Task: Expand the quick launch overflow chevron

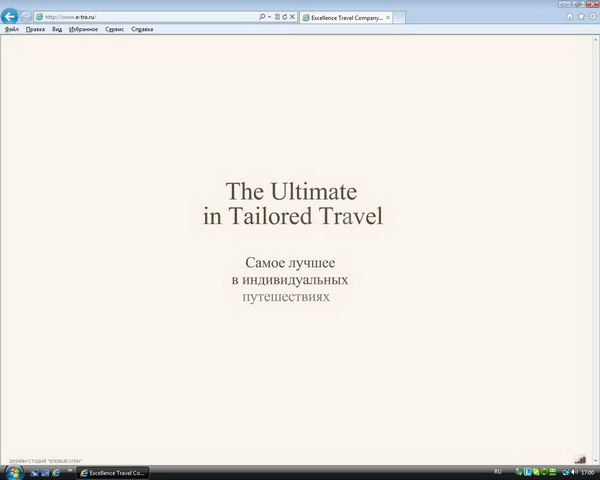Action: coord(70,470)
